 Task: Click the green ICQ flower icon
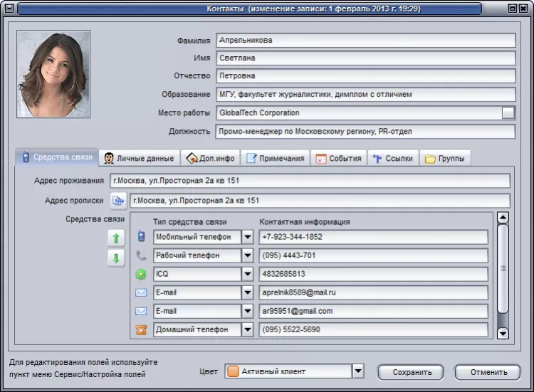click(x=141, y=274)
